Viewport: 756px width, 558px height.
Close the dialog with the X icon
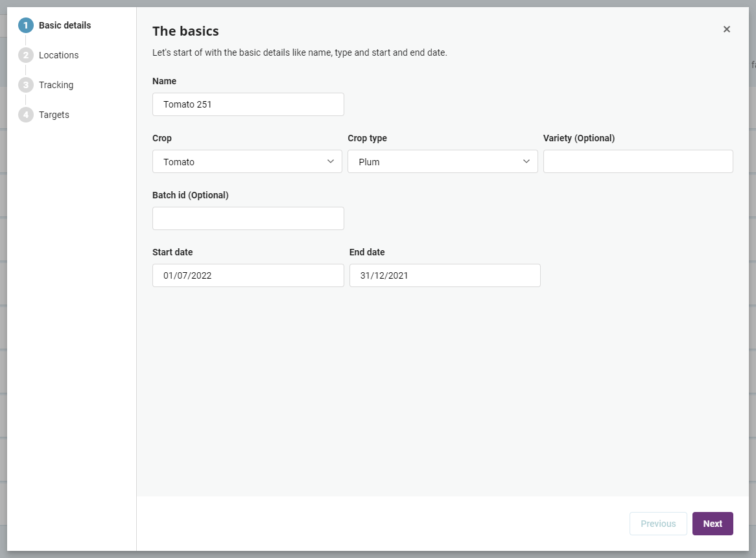click(x=727, y=29)
